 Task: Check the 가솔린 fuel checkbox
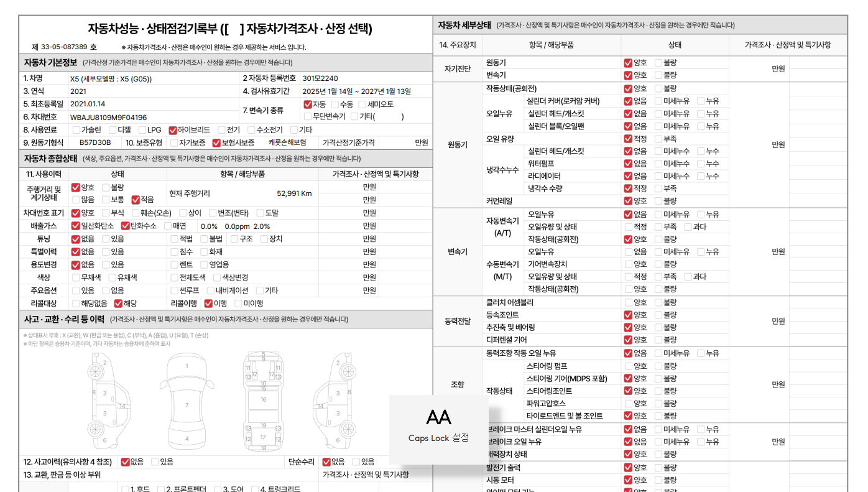[x=76, y=130]
